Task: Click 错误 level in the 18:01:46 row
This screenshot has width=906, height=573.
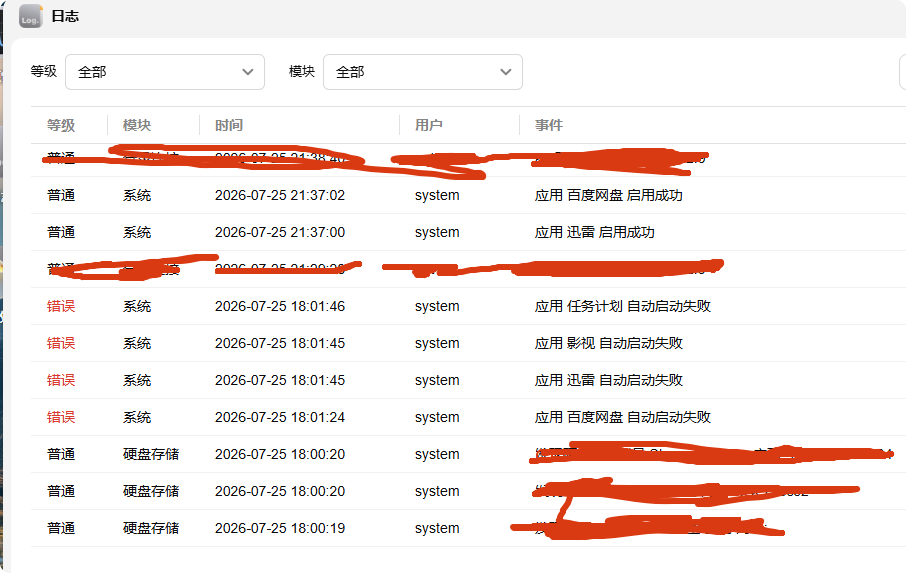Action: pos(61,306)
